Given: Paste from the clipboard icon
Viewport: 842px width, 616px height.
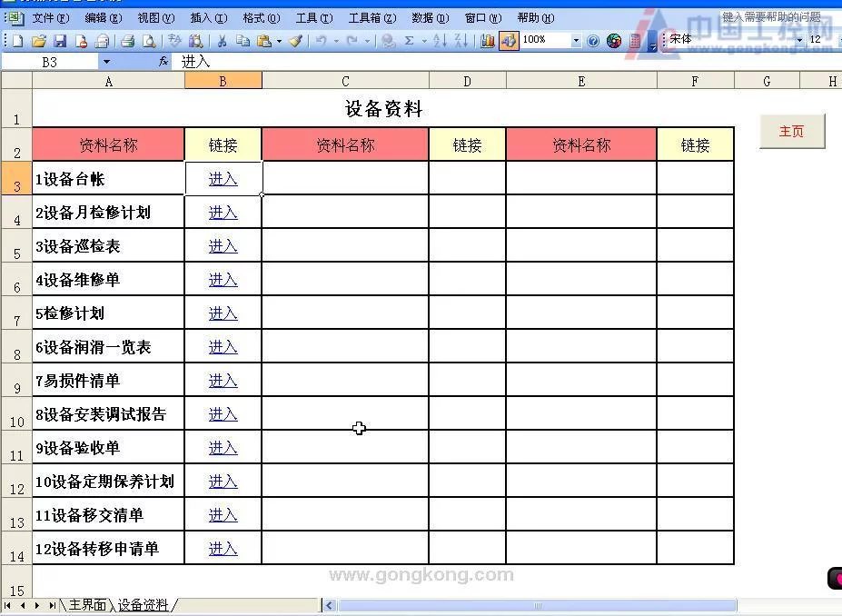Looking at the screenshot, I should [264, 40].
